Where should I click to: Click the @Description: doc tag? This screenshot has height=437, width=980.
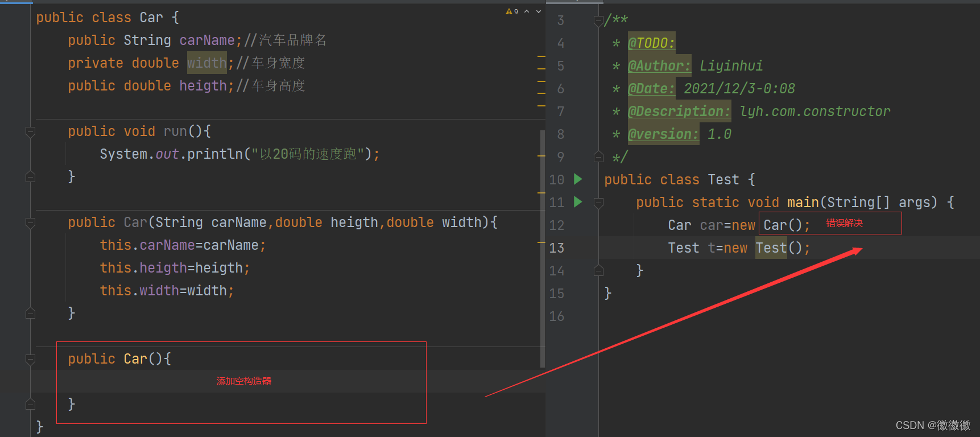click(x=679, y=112)
